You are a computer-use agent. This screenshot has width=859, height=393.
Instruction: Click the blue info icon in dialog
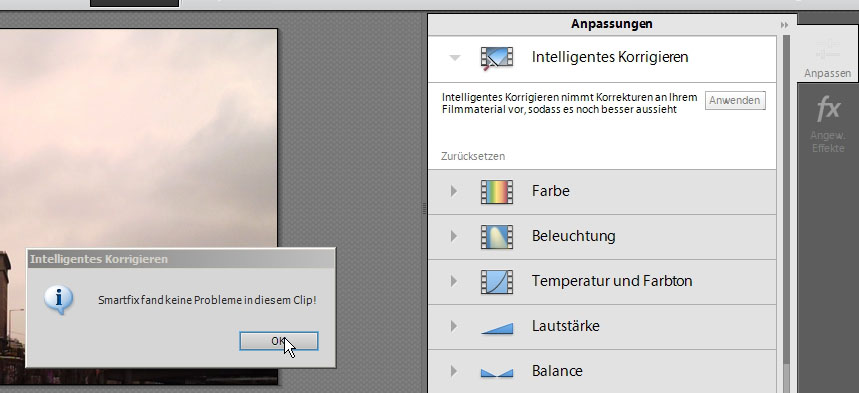58,299
